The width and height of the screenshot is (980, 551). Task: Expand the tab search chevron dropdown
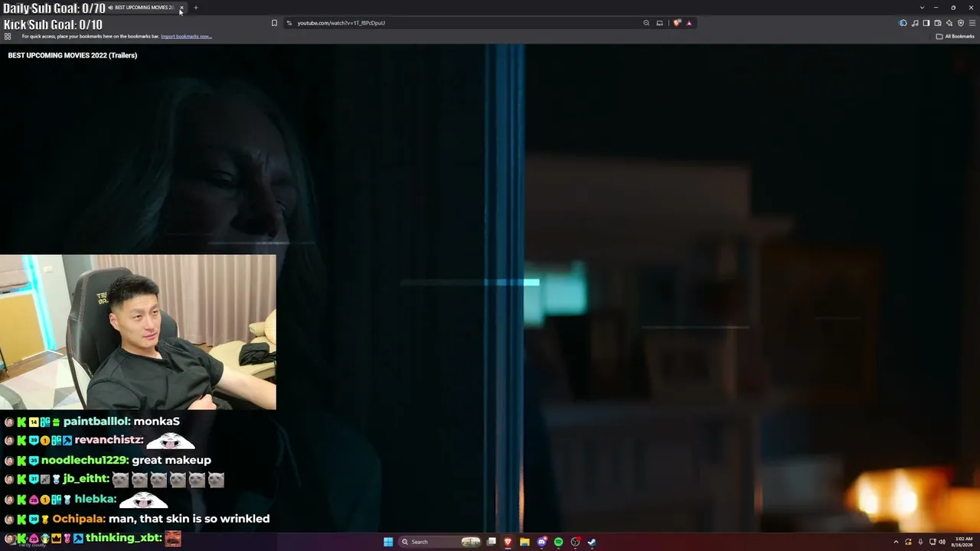pyautogui.click(x=922, y=8)
